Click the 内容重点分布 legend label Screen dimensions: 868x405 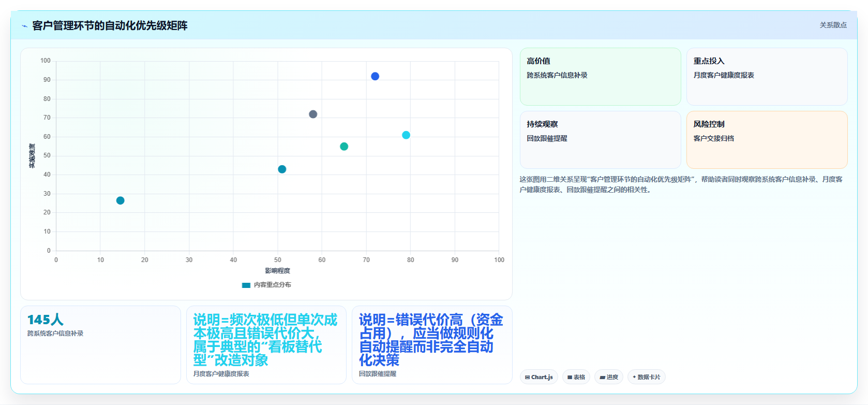click(x=272, y=285)
